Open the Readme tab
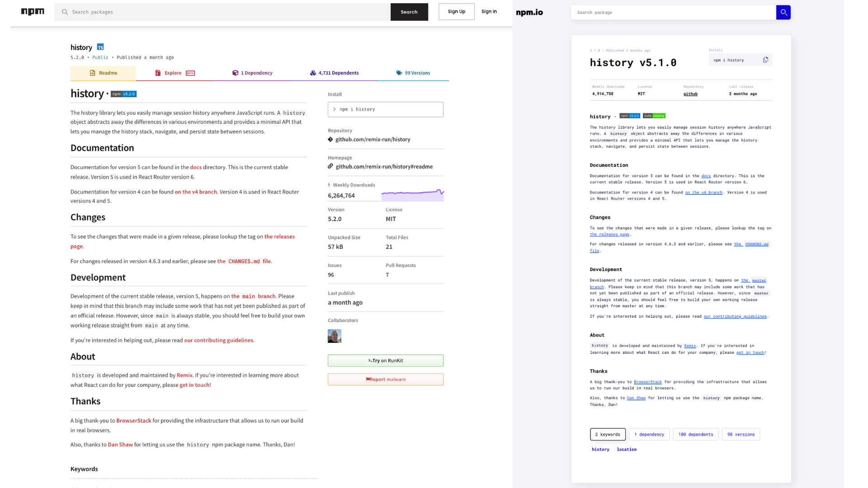Screen dimensions: 868x488 103,73
